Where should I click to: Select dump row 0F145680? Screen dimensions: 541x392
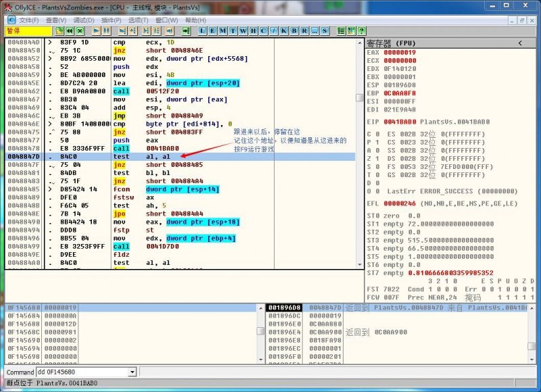pyautogui.click(x=131, y=308)
